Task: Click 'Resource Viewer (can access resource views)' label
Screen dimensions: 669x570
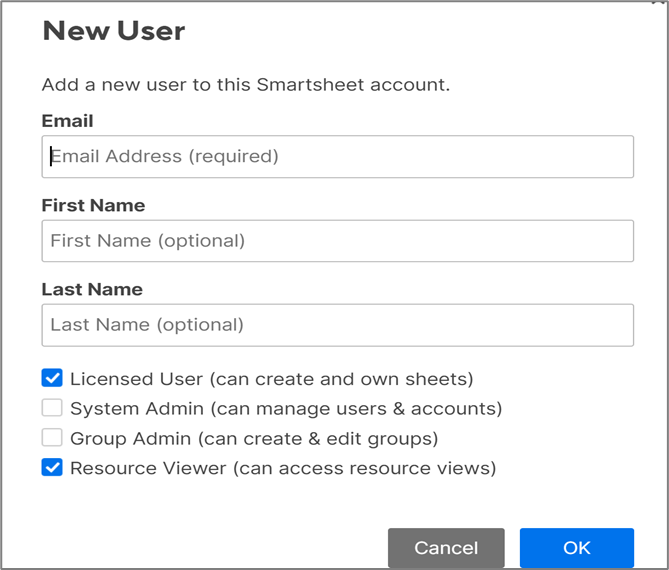Action: 282,467
